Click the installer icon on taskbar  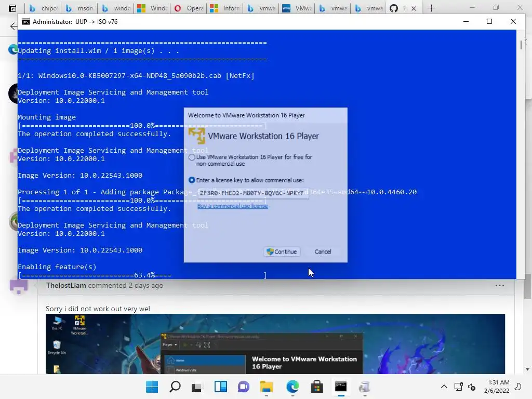tap(364, 387)
